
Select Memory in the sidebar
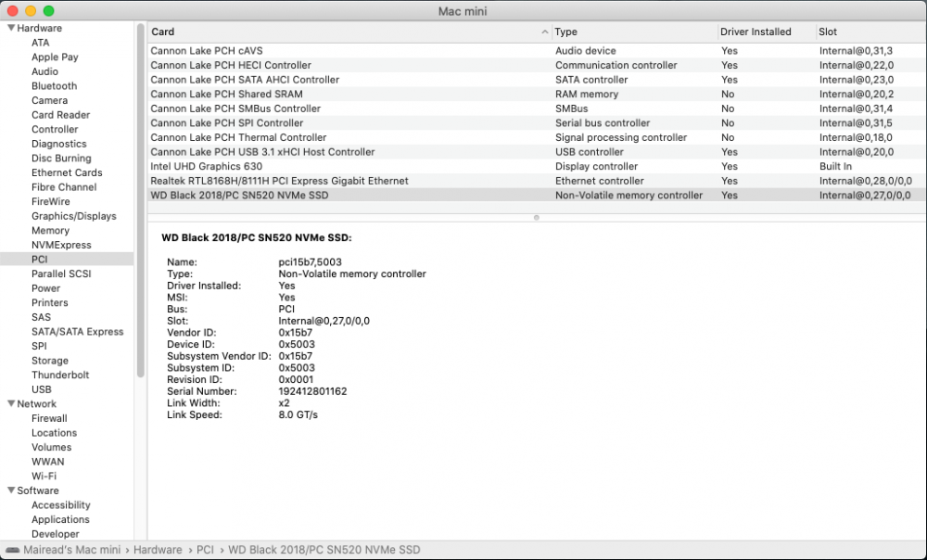pos(50,231)
